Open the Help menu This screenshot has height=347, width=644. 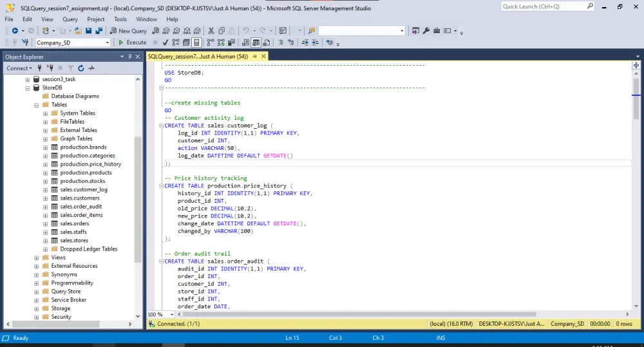(x=172, y=19)
